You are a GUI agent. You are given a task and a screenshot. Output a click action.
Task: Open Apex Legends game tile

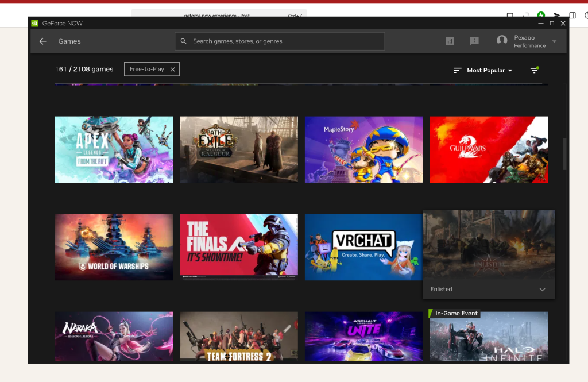pyautogui.click(x=114, y=149)
